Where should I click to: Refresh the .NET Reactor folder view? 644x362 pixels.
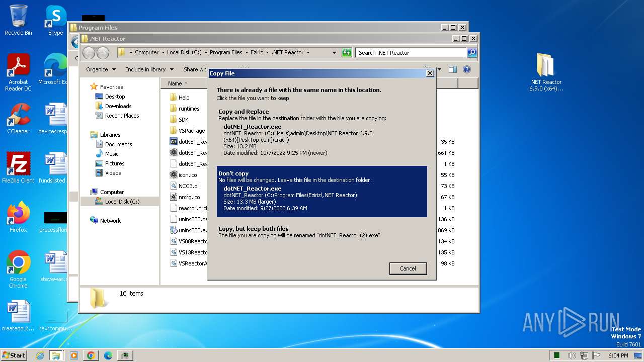[347, 52]
